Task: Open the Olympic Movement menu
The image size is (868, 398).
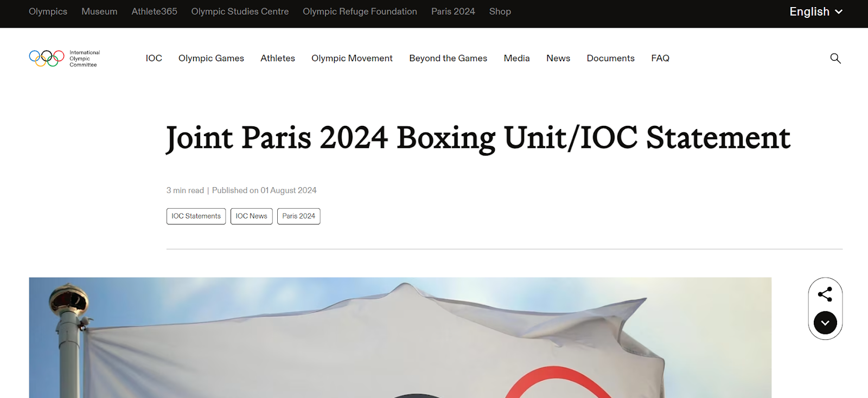Action: coord(352,58)
